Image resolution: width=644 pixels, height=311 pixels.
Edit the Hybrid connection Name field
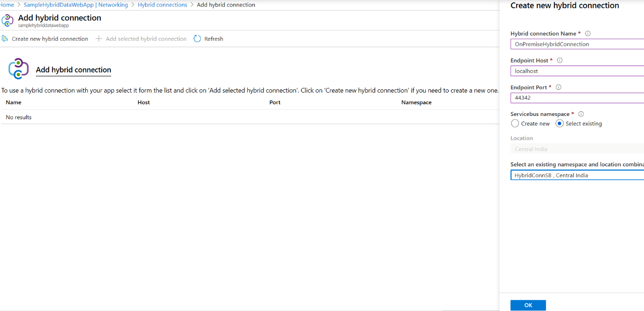577,44
